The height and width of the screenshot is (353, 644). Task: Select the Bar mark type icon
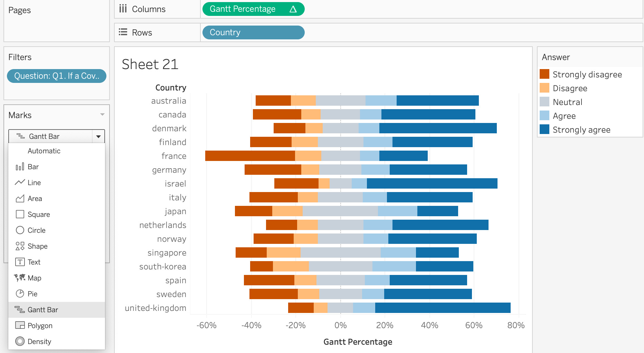20,167
